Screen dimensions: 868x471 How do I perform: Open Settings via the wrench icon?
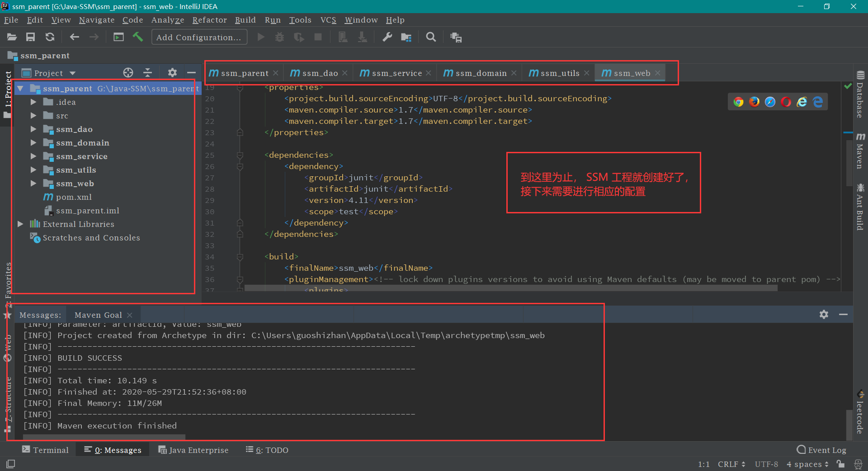click(387, 37)
